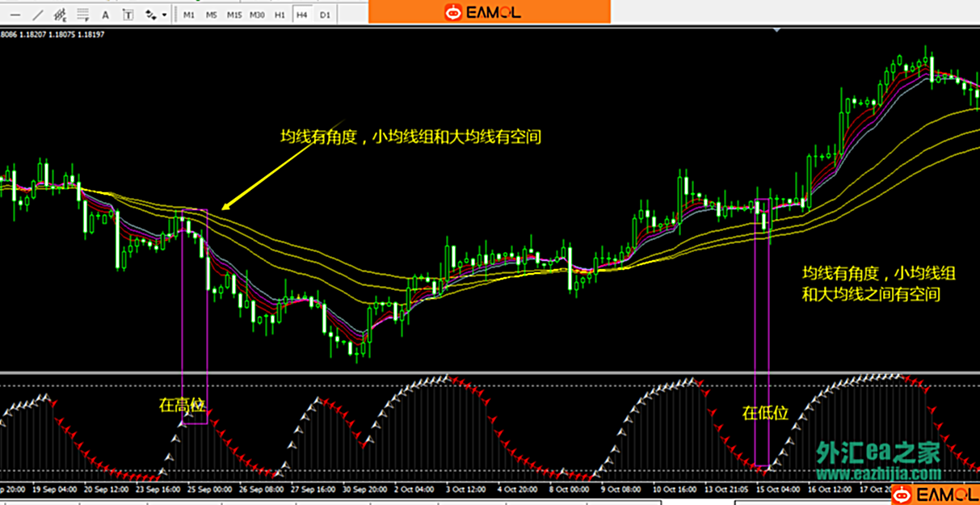The width and height of the screenshot is (980, 505).
Task: Select the active H4 timeframe button
Action: click(x=301, y=15)
